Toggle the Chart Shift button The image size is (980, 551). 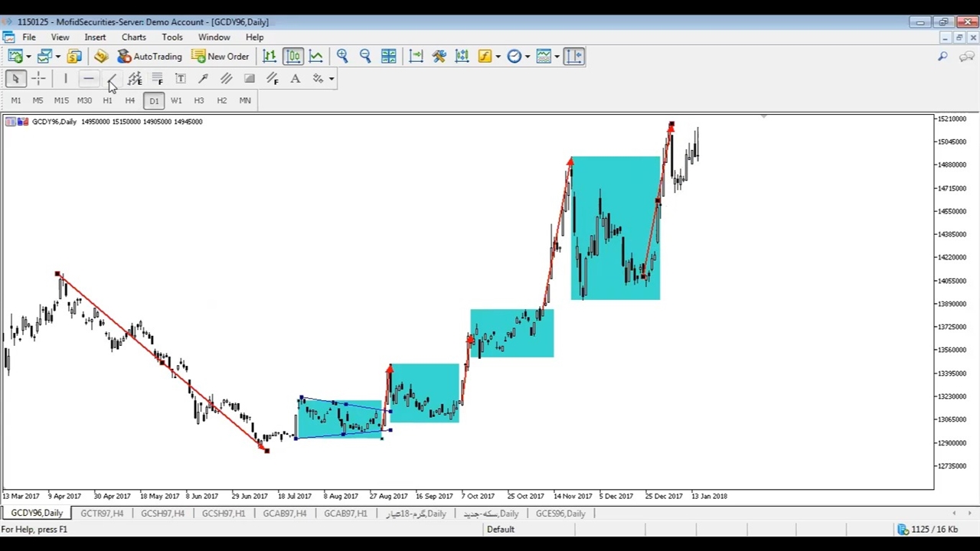(416, 56)
